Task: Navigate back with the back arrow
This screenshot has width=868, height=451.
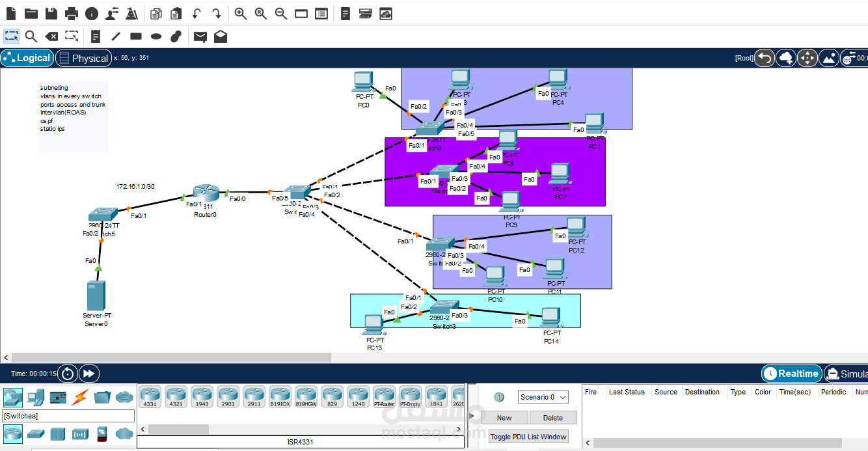Action: pos(765,58)
